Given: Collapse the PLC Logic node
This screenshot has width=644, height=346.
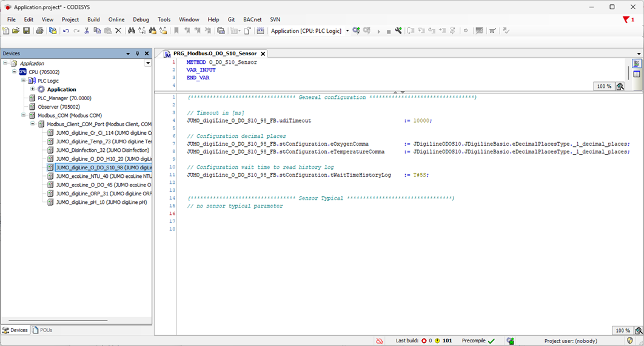Looking at the screenshot, I should 24,80.
